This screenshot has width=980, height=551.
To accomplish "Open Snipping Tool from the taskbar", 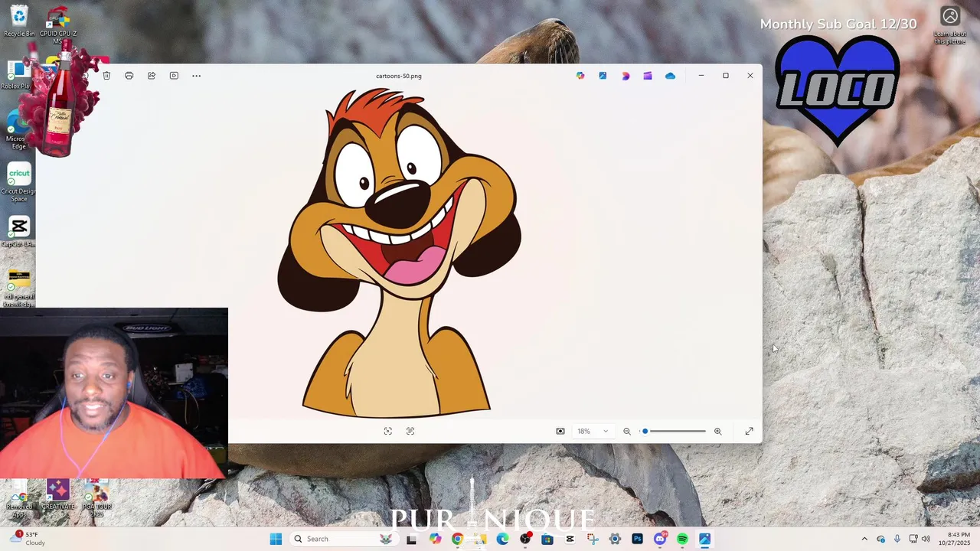I will pyautogui.click(x=593, y=539).
